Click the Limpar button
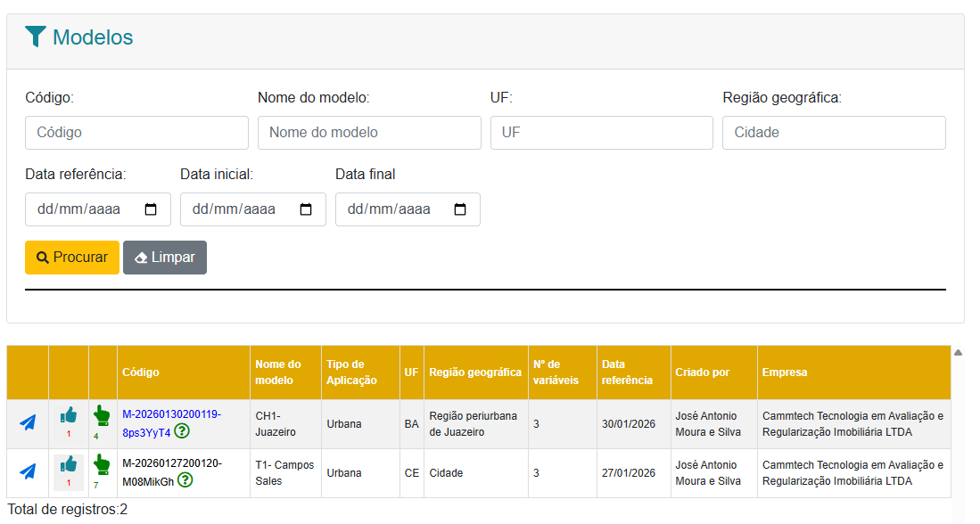980x524 pixels. [165, 258]
